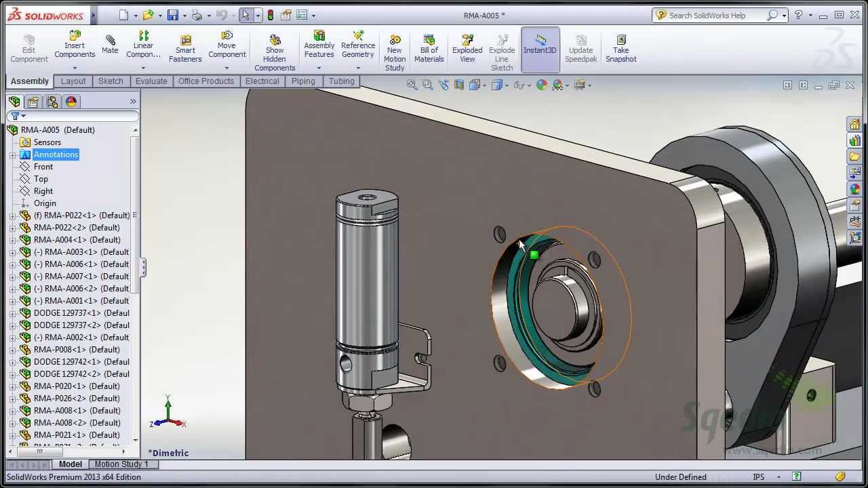Open Bill of Materials tool
The height and width of the screenshot is (488, 868).
point(429,49)
